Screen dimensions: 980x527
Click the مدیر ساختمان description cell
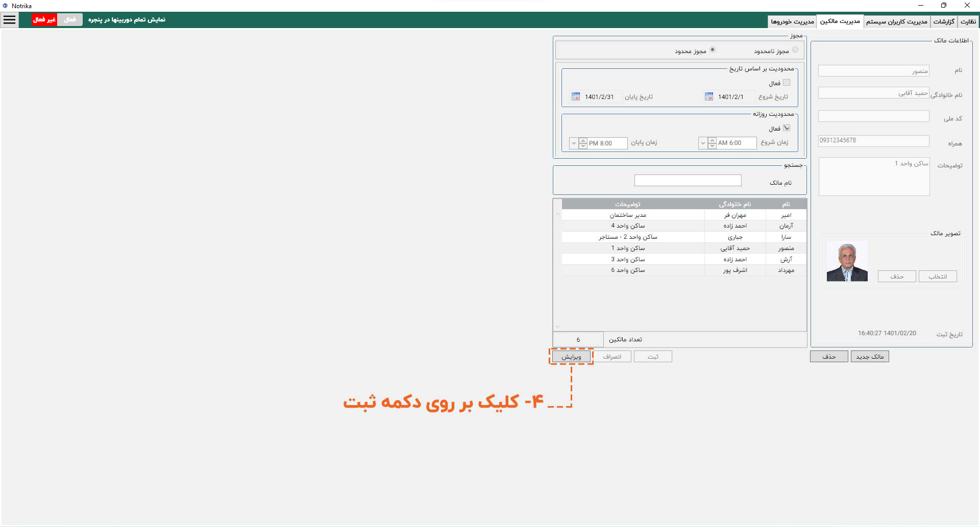click(633, 215)
